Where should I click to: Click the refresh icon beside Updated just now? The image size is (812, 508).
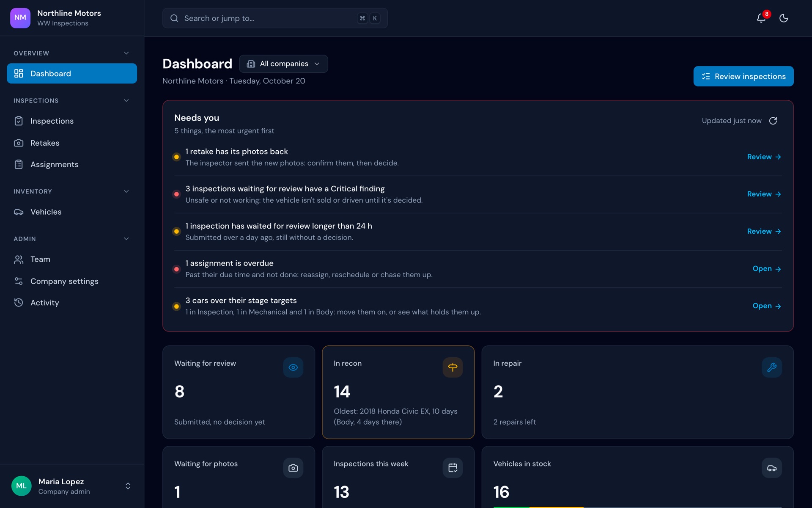(773, 121)
